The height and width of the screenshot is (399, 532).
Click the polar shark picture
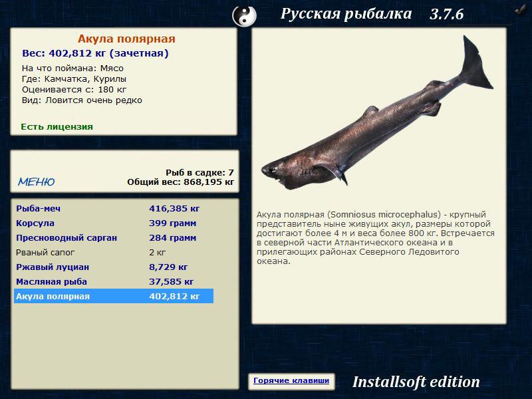377,113
